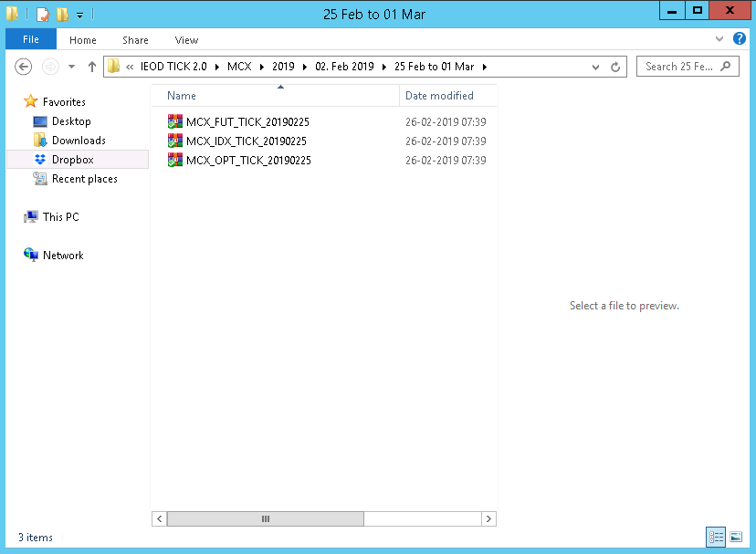The width and height of the screenshot is (756, 554).
Task: Click the Downloads folder icon
Action: pyautogui.click(x=40, y=140)
